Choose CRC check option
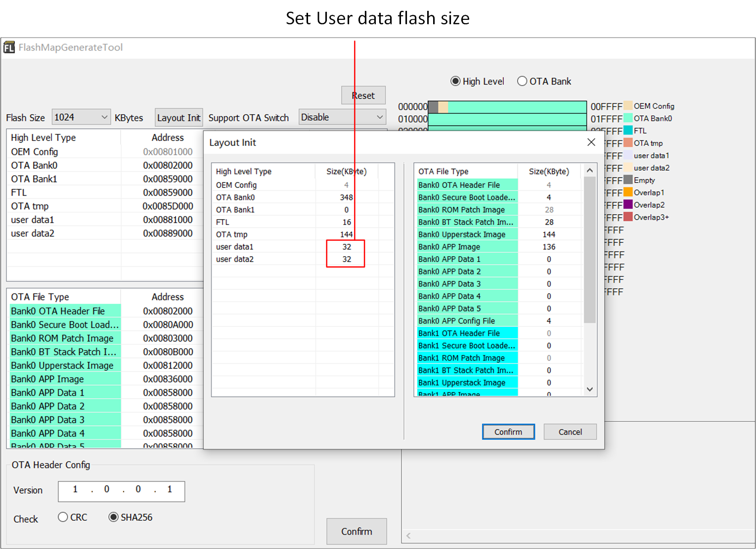The width and height of the screenshot is (756, 549). coord(63,517)
